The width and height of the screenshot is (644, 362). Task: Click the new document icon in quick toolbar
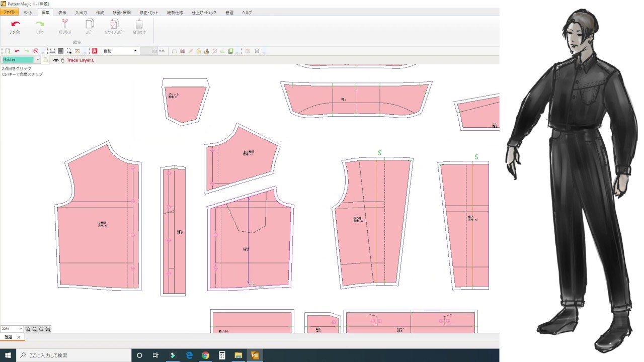pyautogui.click(x=8, y=51)
